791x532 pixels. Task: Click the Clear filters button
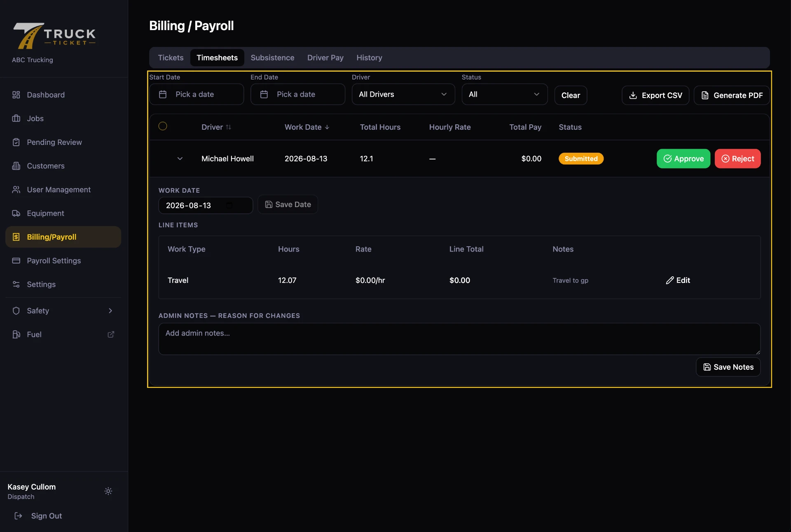coord(571,95)
